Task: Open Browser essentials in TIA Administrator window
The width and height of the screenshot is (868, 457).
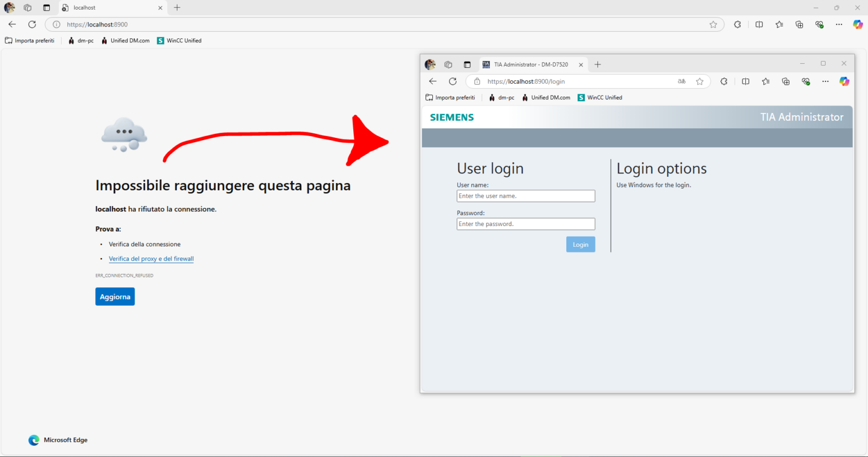Action: (806, 81)
